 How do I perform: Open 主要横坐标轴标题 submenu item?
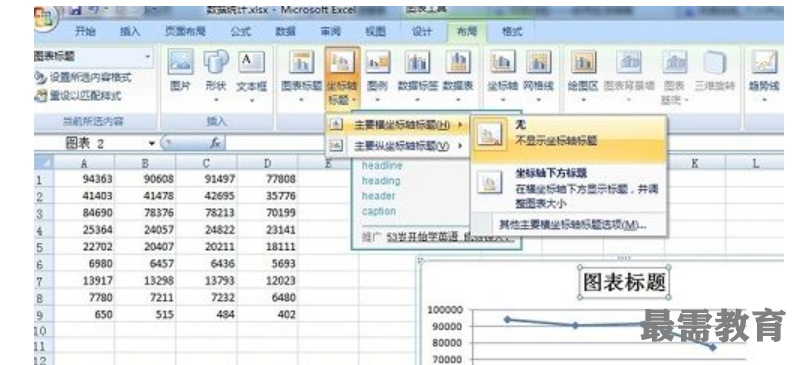(397, 125)
